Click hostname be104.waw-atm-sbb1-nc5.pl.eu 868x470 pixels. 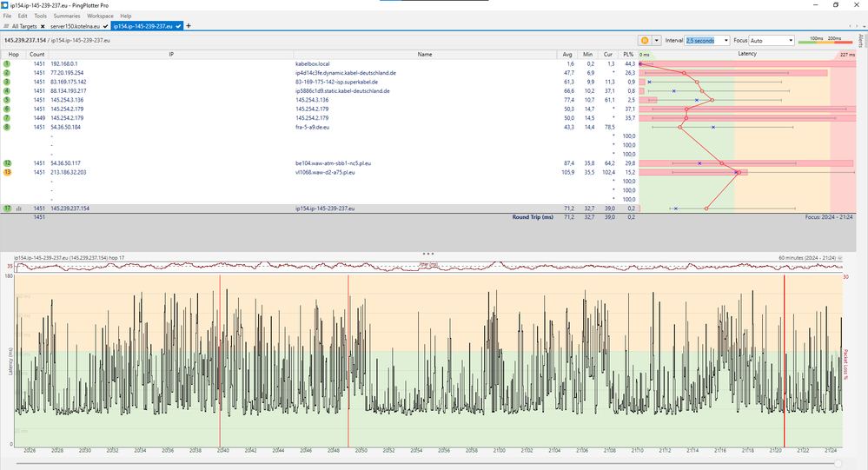[334, 163]
